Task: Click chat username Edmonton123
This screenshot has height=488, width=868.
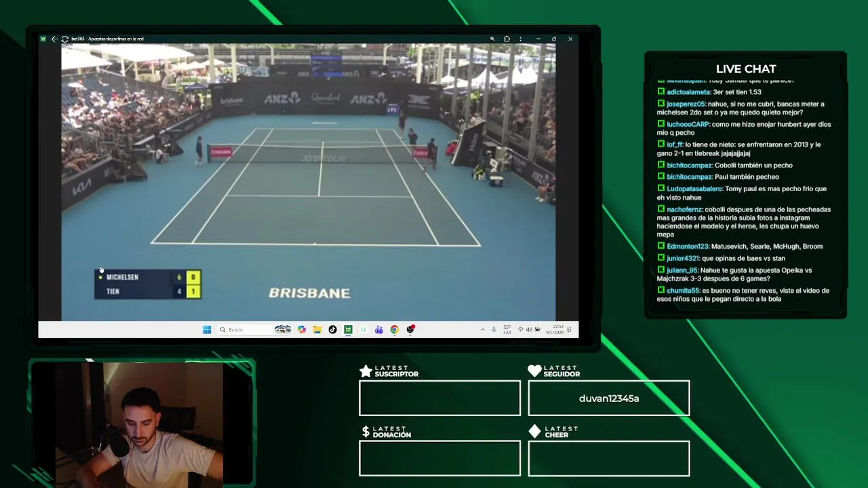Action: pos(688,247)
